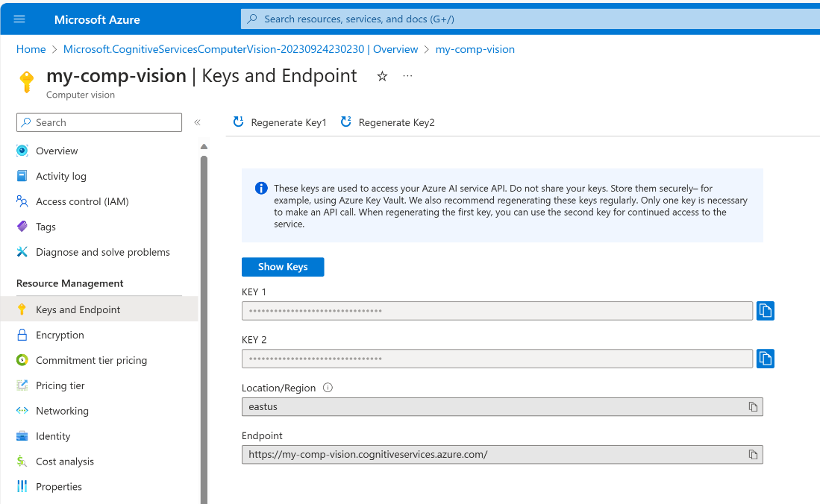The width and height of the screenshot is (820, 504).
Task: Click the Pricing tier icon
Action: pos(22,385)
